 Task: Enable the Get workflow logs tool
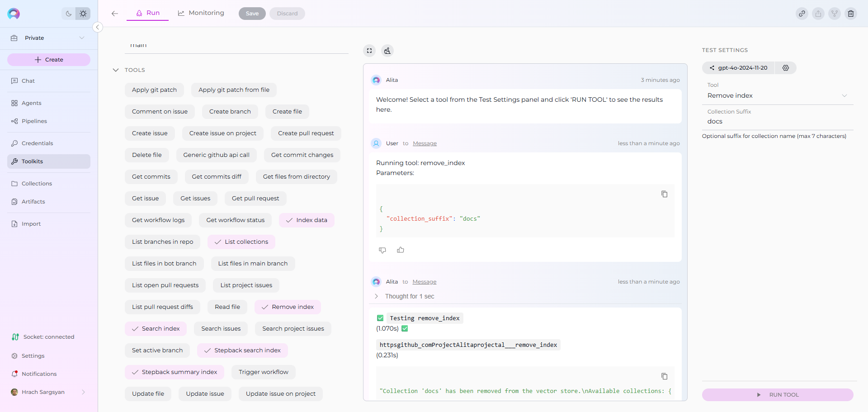tap(158, 220)
